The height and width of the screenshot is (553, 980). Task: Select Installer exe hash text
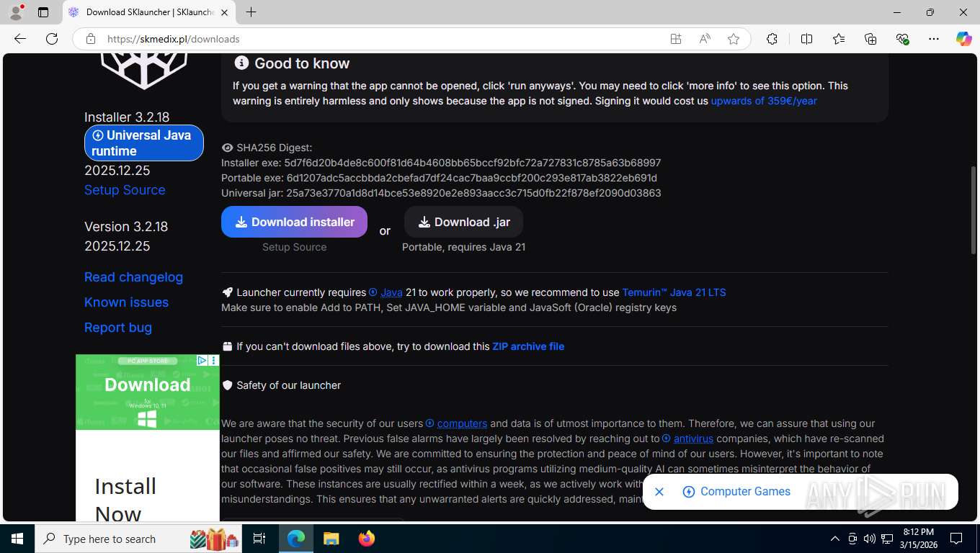(x=473, y=163)
